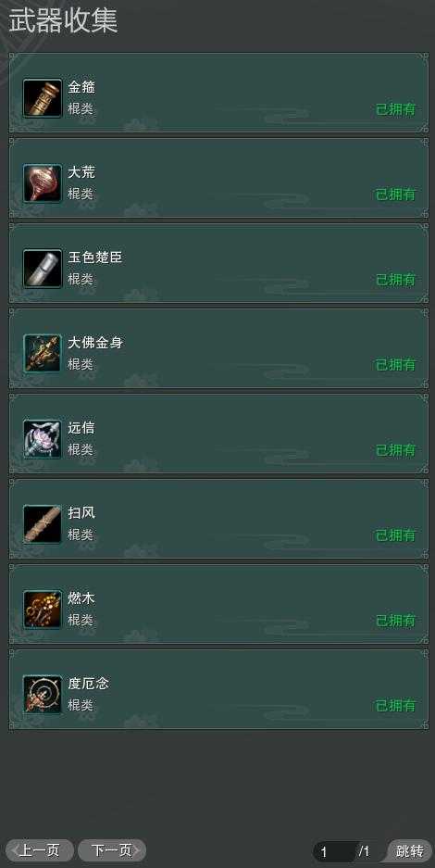This screenshot has height=868, width=435.
Task: Click the 扫风 staff icon
Action: click(43, 524)
